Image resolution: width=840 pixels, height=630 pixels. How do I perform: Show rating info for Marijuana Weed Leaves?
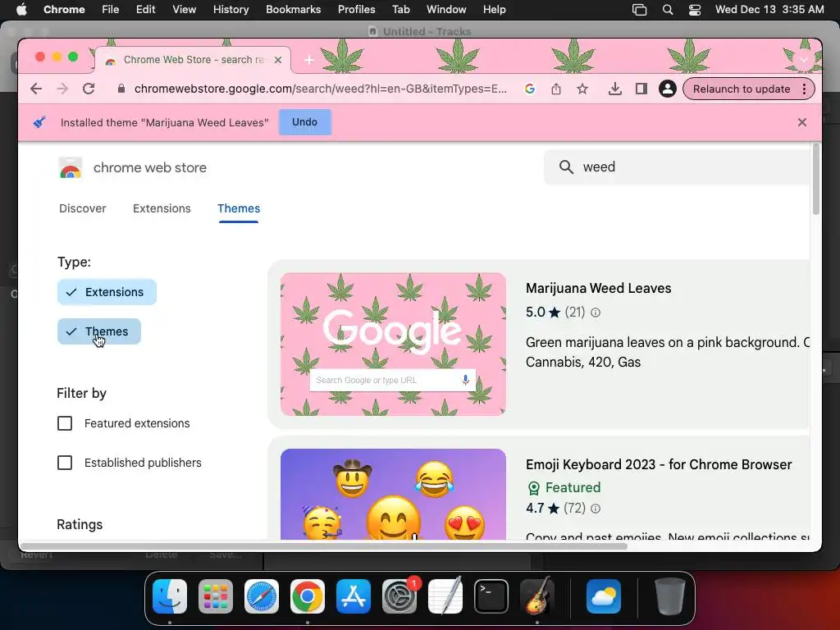coord(596,313)
